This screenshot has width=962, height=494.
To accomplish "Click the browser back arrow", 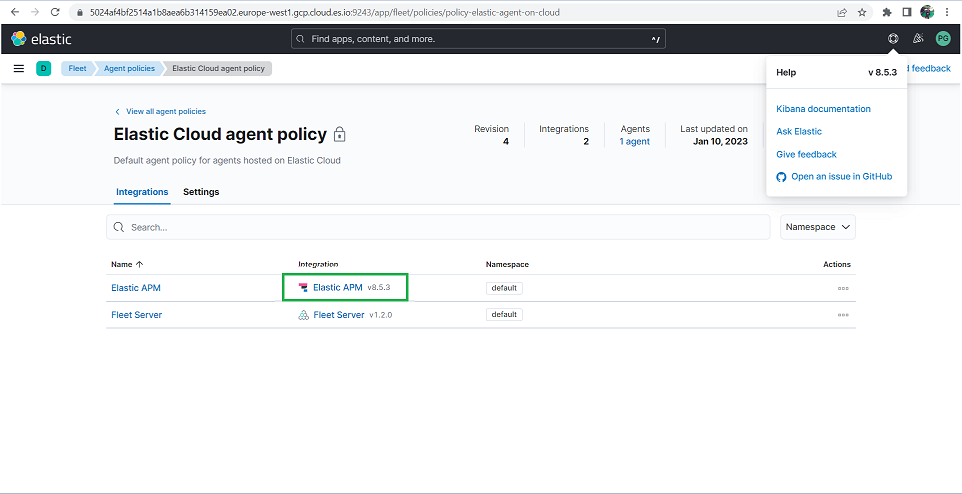I will pyautogui.click(x=15, y=12).
